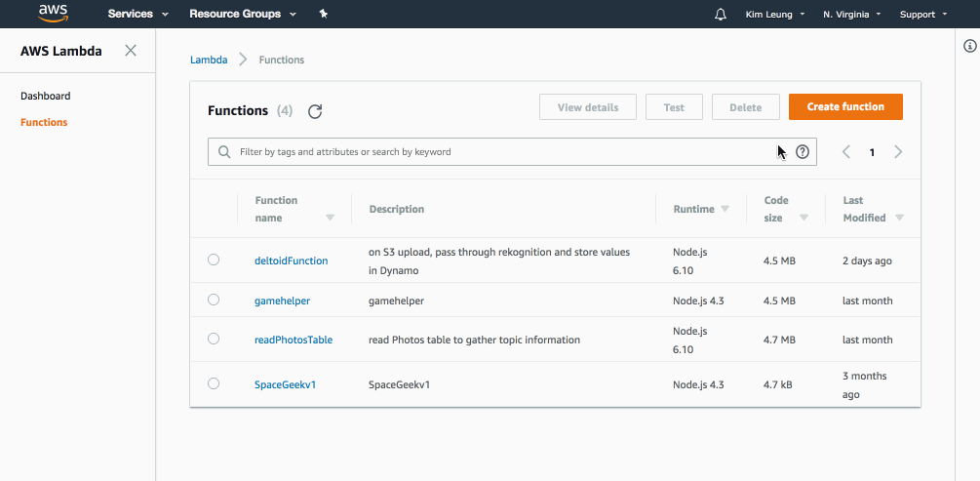Click the Create function button
The height and width of the screenshot is (481, 980).
pyautogui.click(x=845, y=107)
